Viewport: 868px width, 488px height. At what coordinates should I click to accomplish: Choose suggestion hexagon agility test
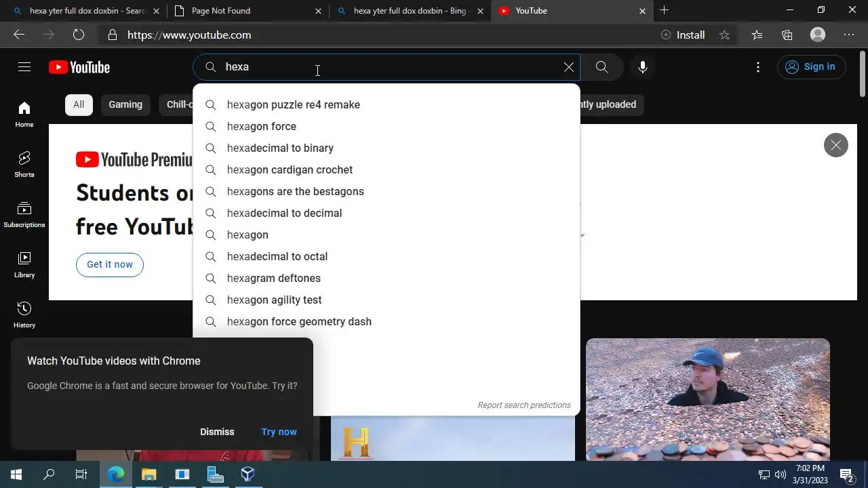click(x=387, y=300)
